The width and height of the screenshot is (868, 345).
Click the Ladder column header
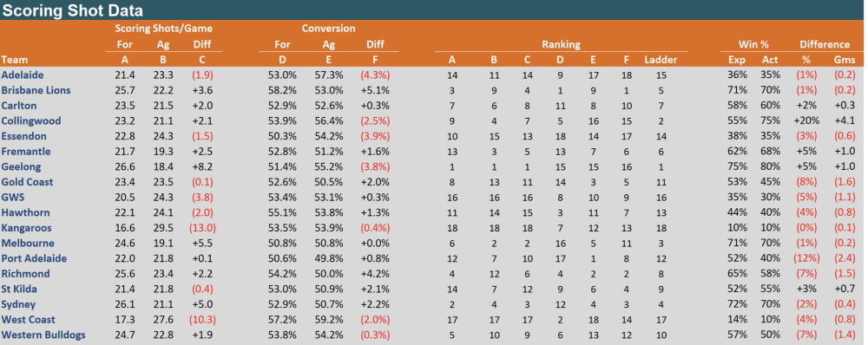(661, 60)
